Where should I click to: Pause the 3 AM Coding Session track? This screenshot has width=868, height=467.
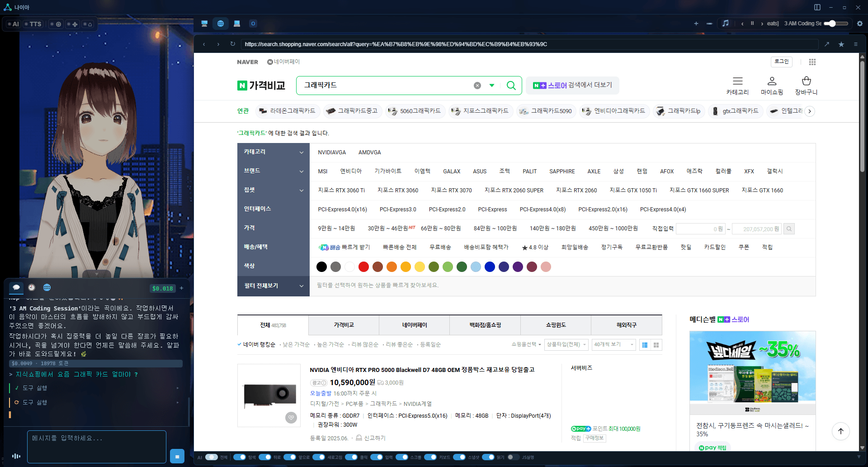tap(752, 24)
